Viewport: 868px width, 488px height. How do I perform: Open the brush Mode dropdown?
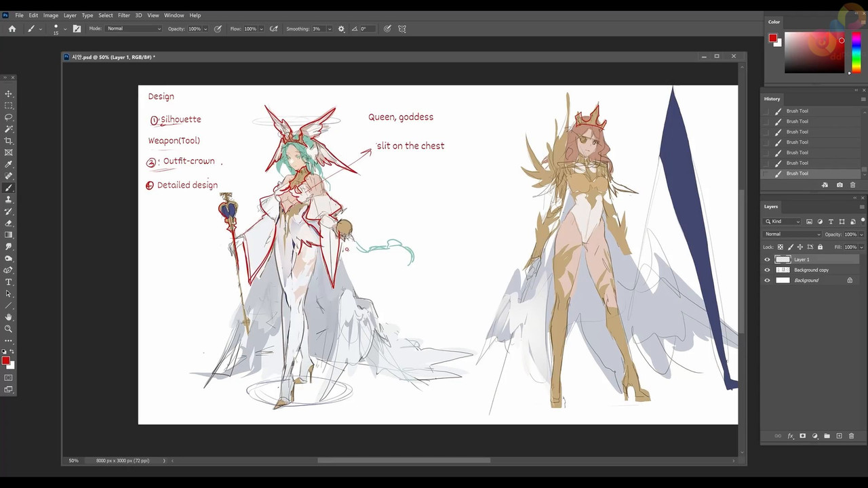(x=134, y=28)
